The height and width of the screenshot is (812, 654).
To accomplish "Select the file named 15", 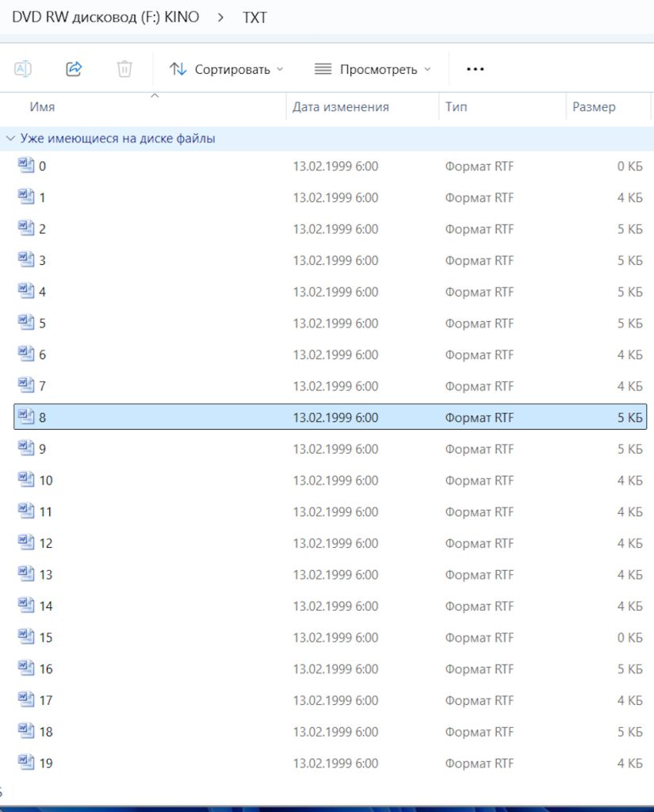I will point(331,637).
